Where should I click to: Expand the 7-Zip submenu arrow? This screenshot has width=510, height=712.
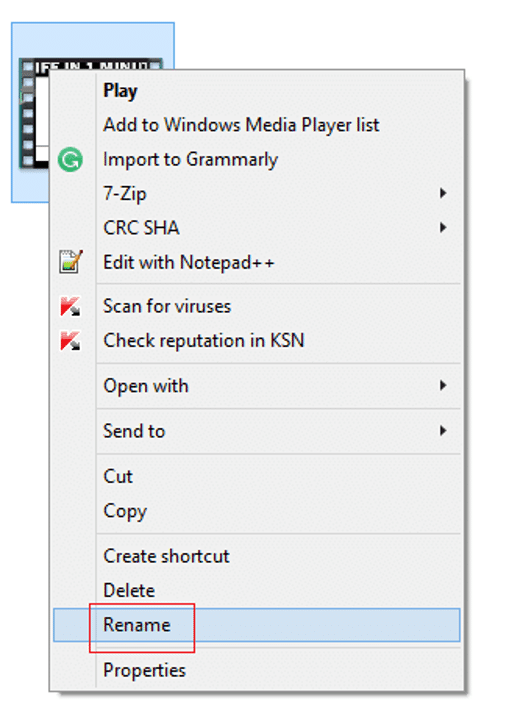click(x=443, y=193)
